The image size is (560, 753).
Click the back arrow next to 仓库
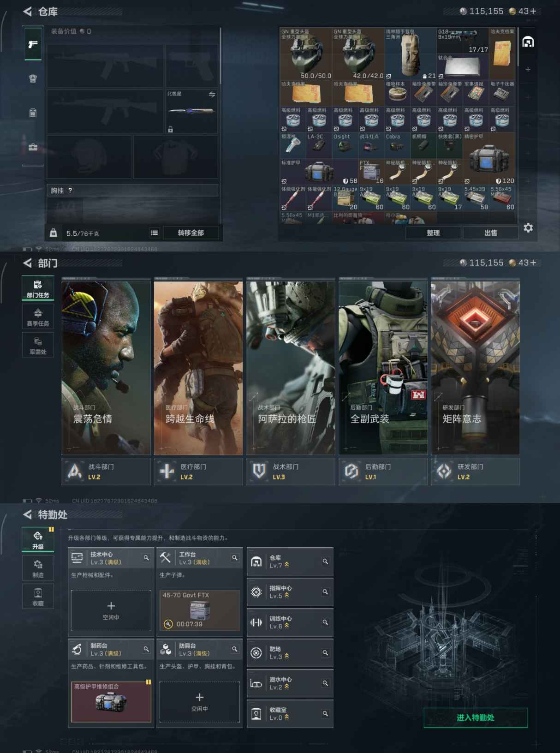[28, 12]
